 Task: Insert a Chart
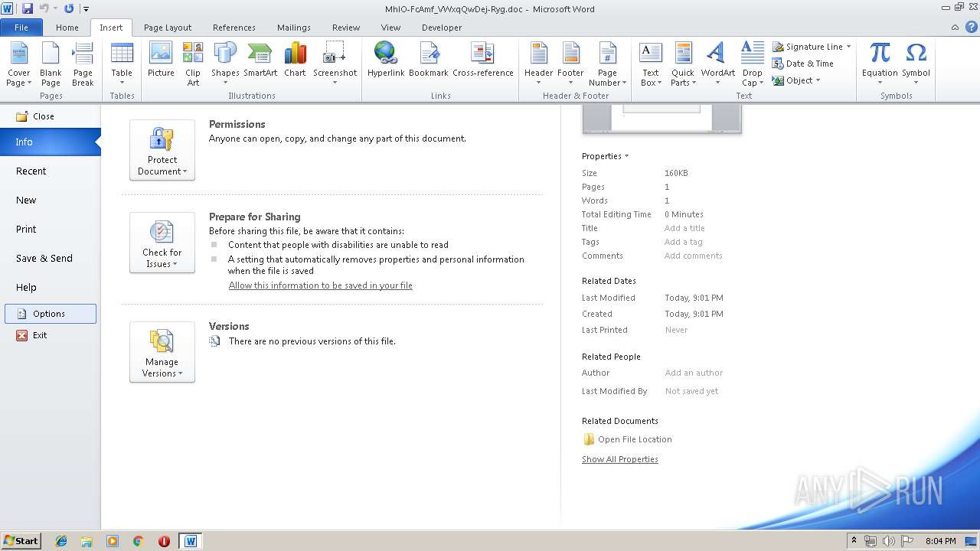pos(295,60)
